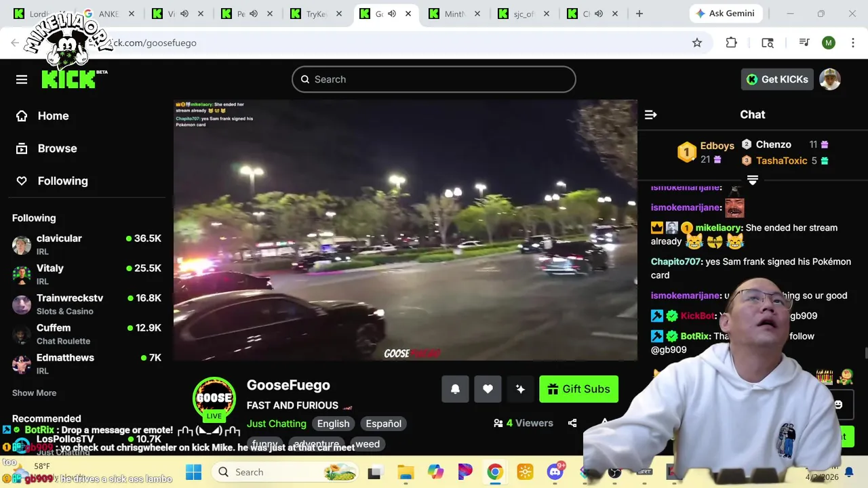Click TashaToxic in the gift leaderboard
The height and width of the screenshot is (488, 868).
click(x=781, y=161)
